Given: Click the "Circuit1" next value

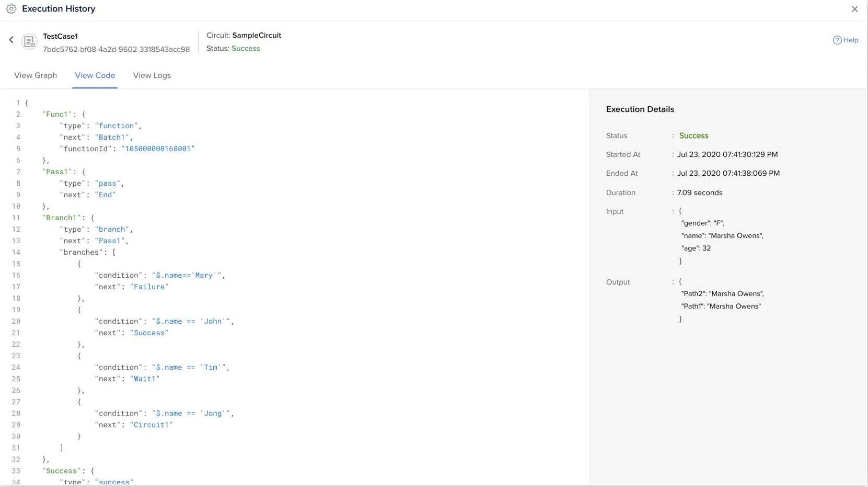Looking at the screenshot, I should tap(151, 425).
